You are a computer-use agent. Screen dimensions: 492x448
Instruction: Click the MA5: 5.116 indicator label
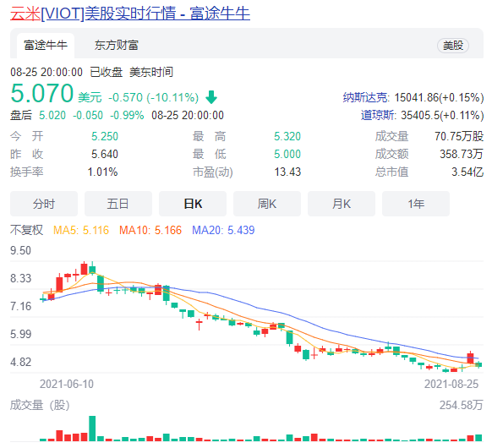click(x=81, y=230)
